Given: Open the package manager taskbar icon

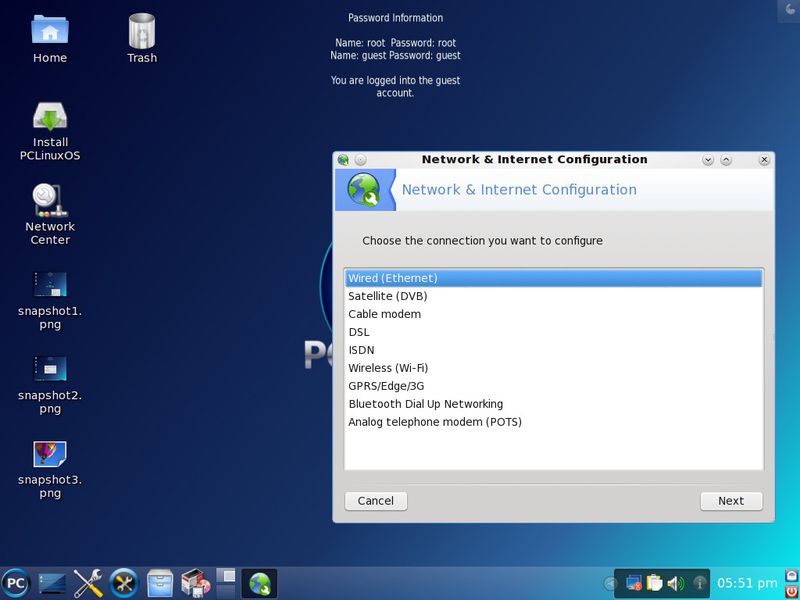Looking at the screenshot, I should pyautogui.click(x=196, y=583).
